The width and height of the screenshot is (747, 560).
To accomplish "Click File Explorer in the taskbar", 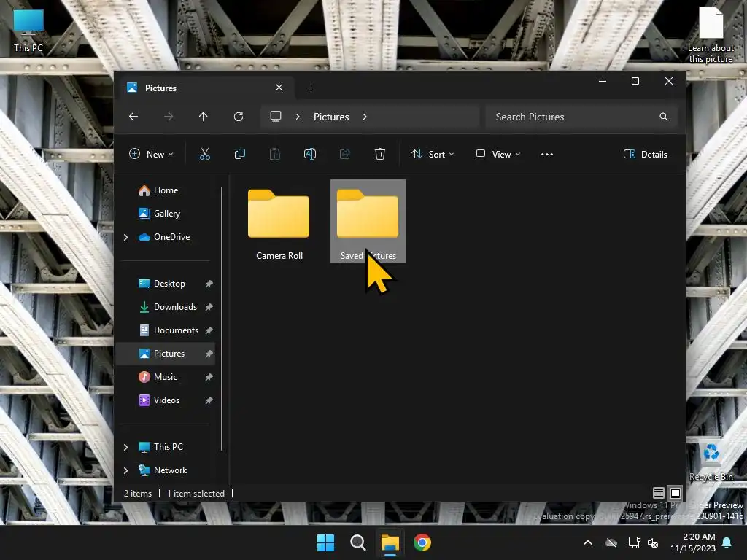I will [390, 542].
